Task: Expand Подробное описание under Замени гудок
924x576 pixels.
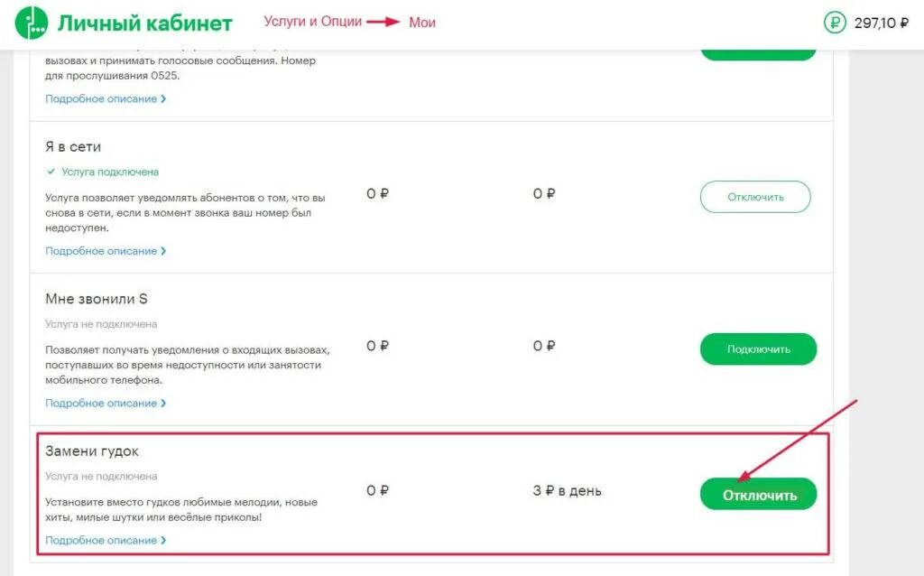Action: 106,540
